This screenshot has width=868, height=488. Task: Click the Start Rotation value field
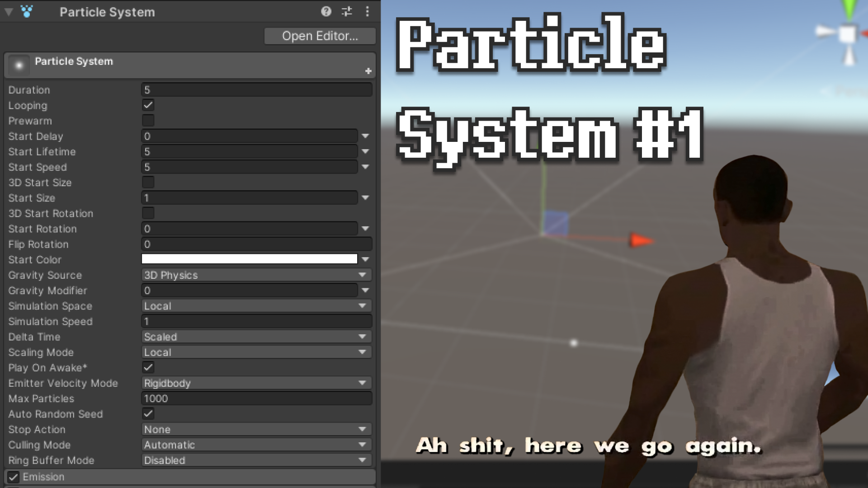[250, 229]
